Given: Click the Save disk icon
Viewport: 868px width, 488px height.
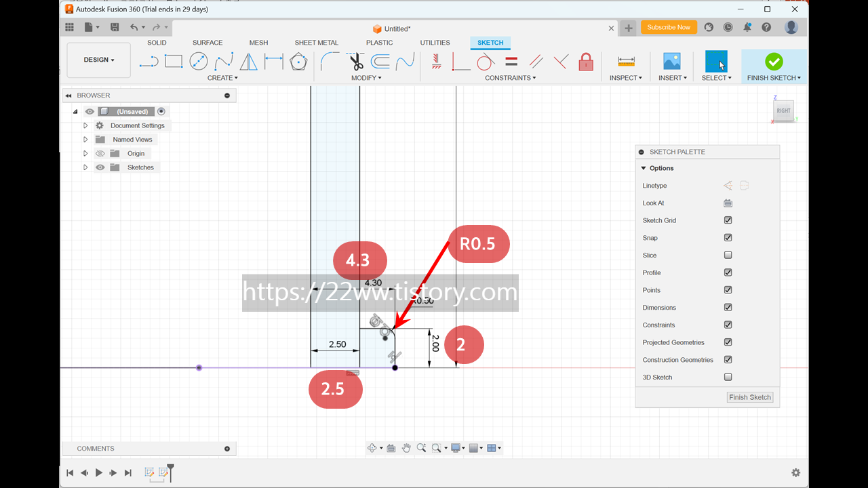Looking at the screenshot, I should (x=115, y=27).
